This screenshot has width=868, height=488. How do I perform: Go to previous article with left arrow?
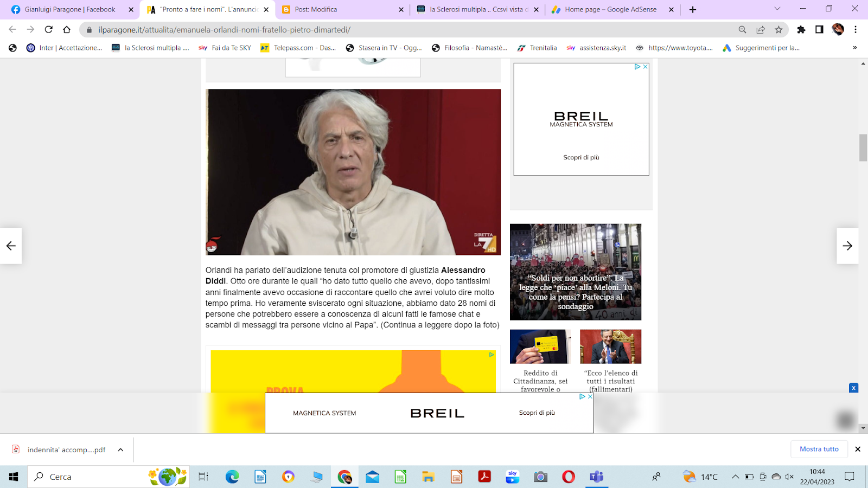click(11, 246)
